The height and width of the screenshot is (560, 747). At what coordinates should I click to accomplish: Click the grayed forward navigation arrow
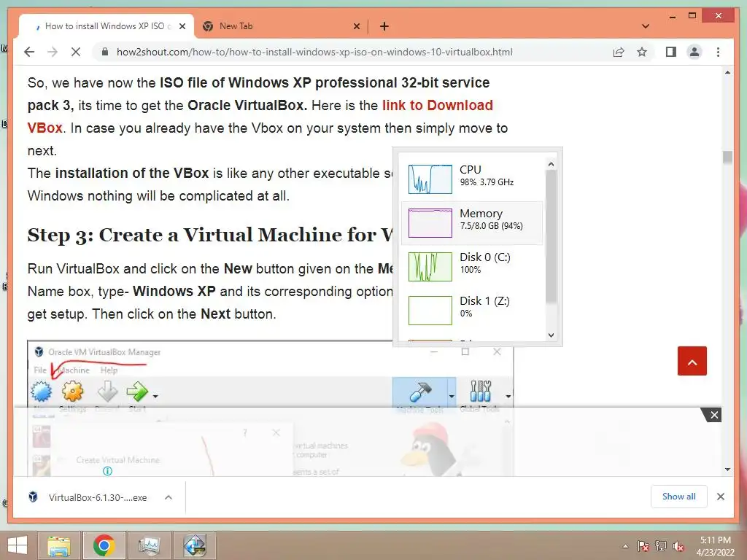click(x=53, y=52)
